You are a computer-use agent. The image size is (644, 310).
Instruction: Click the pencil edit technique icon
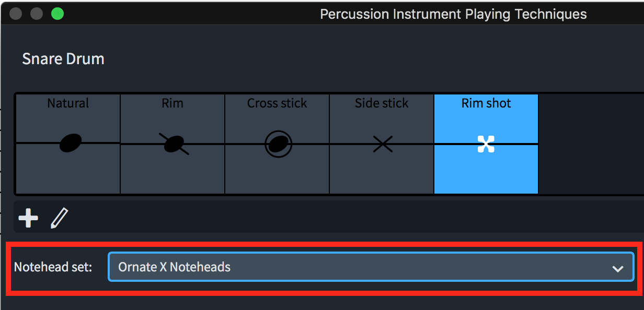point(59,218)
